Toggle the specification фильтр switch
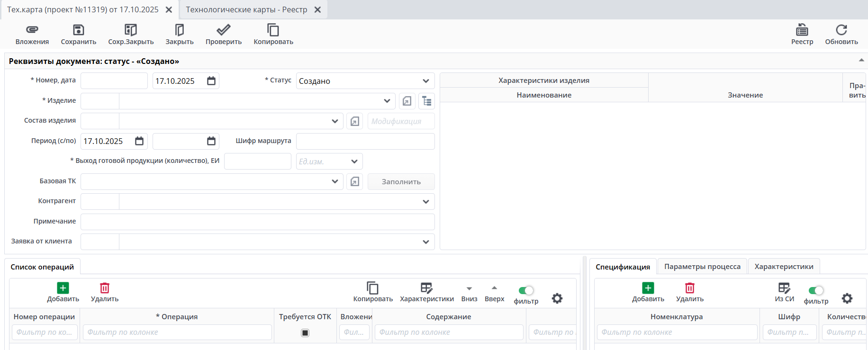This screenshot has width=868, height=350. (816, 291)
